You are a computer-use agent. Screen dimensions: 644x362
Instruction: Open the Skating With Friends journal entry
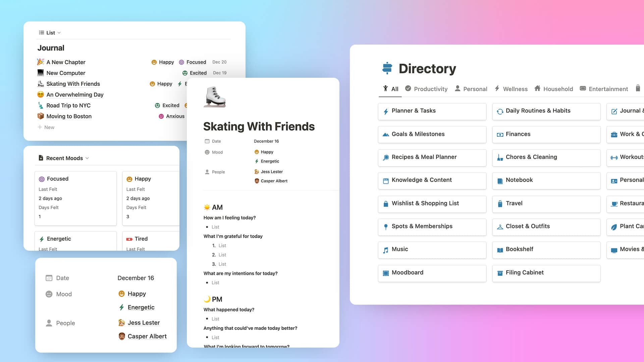(73, 83)
